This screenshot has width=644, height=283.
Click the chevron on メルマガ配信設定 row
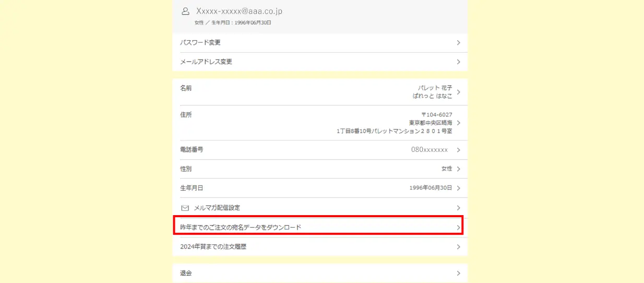click(x=458, y=208)
